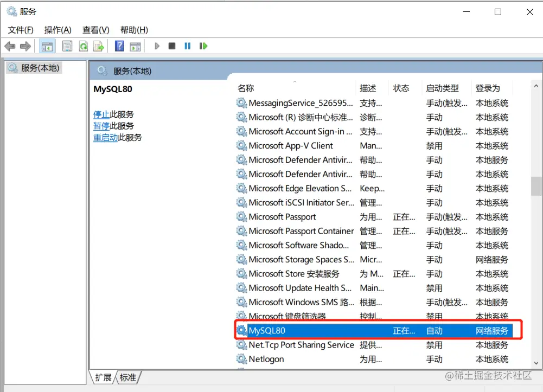Toggle the show/hide console tree icon
This screenshot has width=543, height=392.
[x=47, y=46]
